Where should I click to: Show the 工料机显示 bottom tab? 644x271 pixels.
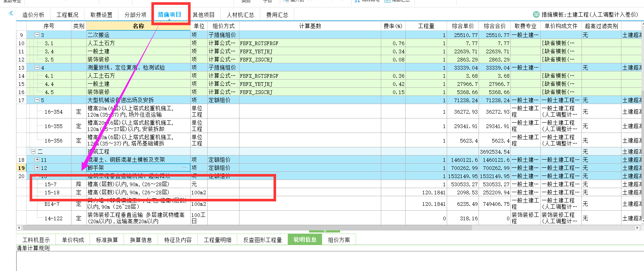(36, 240)
